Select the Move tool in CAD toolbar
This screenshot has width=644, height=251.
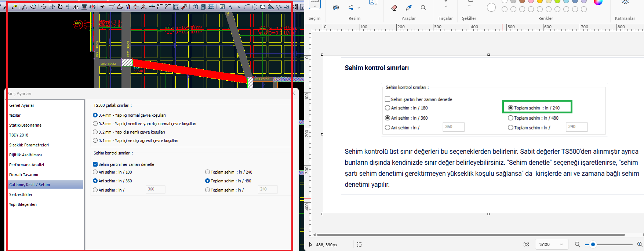pyautogui.click(x=44, y=7)
